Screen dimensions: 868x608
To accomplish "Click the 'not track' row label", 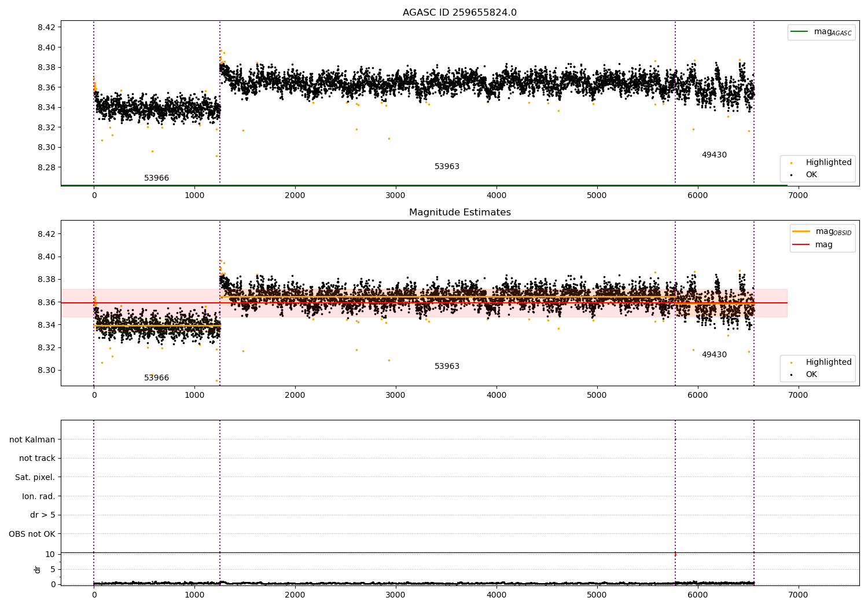I will click(x=37, y=459).
